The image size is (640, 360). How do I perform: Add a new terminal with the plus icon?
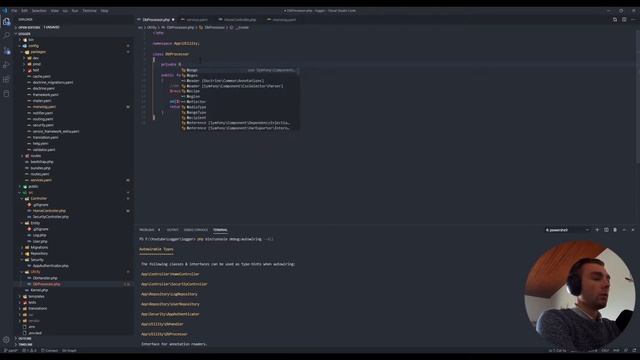pyautogui.click(x=597, y=230)
